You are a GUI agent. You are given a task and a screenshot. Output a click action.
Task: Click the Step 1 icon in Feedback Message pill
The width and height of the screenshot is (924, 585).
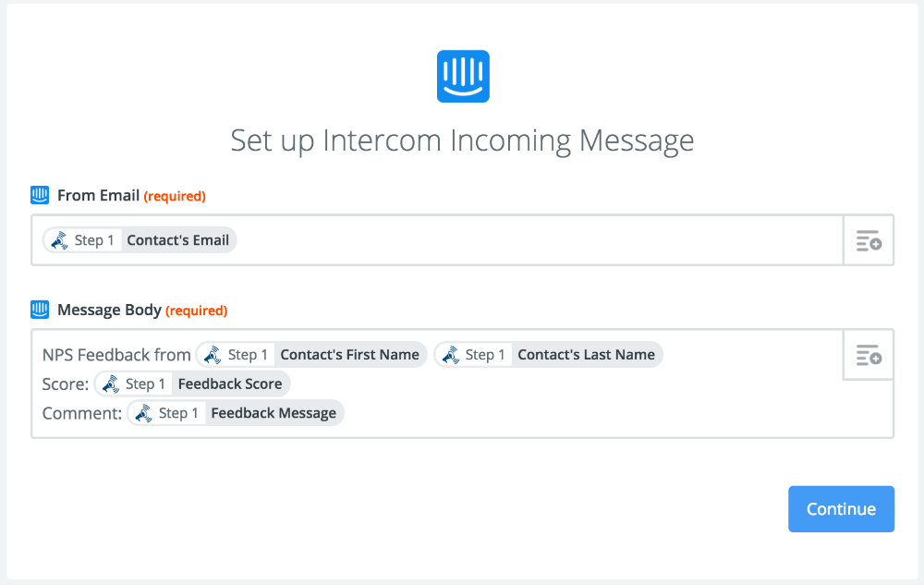pyautogui.click(x=144, y=413)
